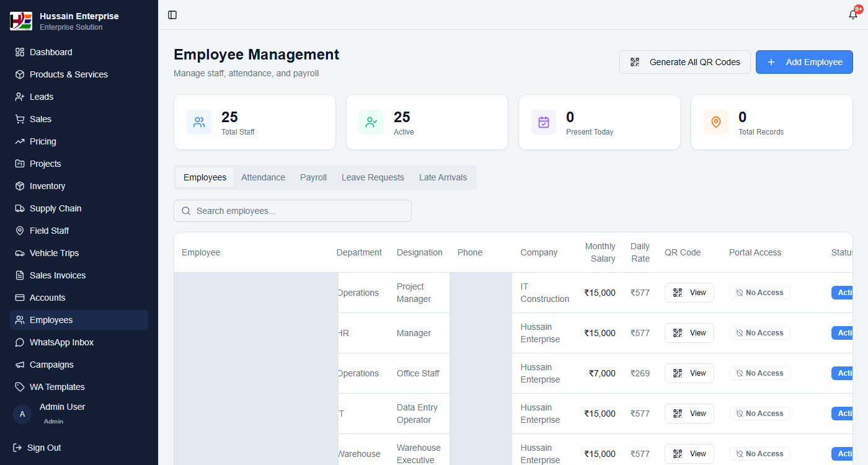Click the Projects folder icon
Screen dimensions: 868x465
(x=20, y=164)
